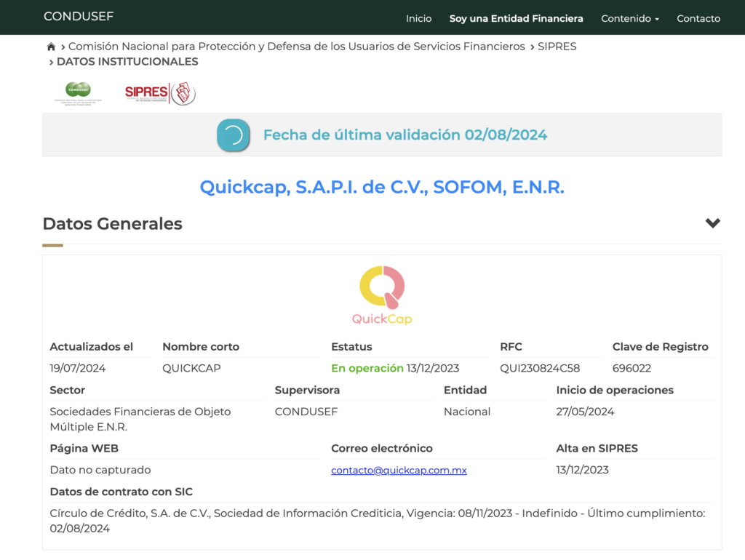The height and width of the screenshot is (560, 745).
Task: Click the SIPRES logo image
Action: [160, 93]
